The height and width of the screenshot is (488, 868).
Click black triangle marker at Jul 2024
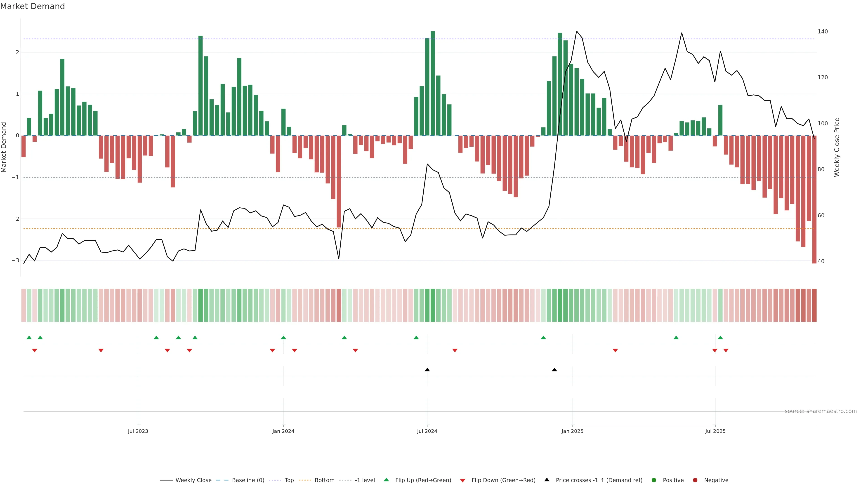427,370
